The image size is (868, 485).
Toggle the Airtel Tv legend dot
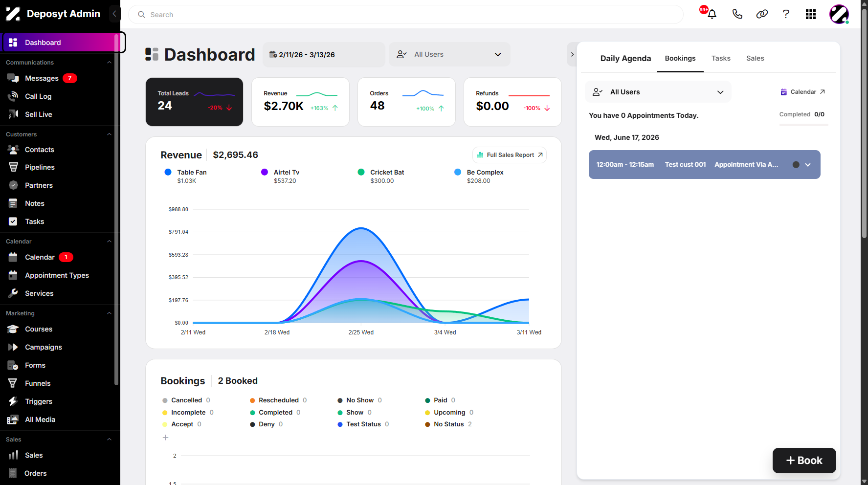coord(265,172)
